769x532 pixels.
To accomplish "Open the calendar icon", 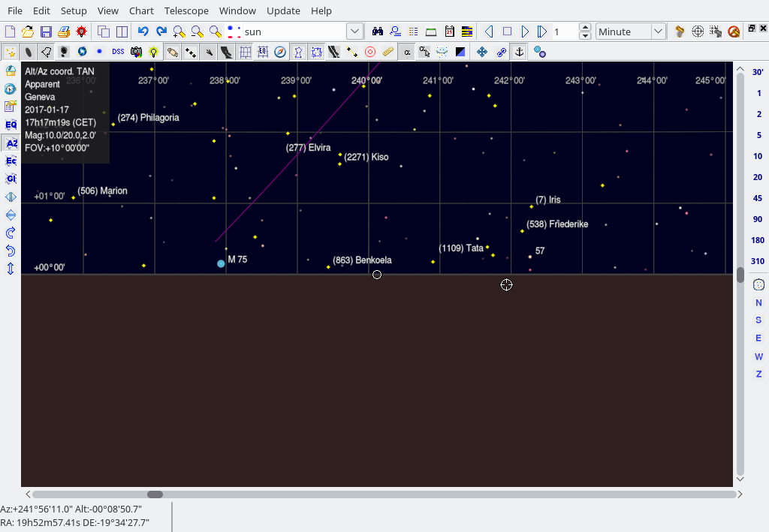I will 449,32.
